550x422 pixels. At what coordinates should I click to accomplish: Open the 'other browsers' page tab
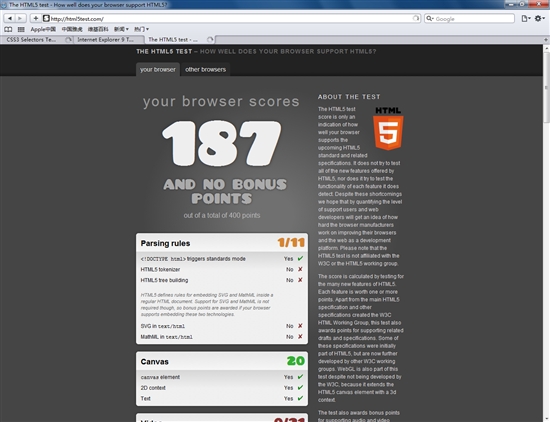(x=206, y=69)
